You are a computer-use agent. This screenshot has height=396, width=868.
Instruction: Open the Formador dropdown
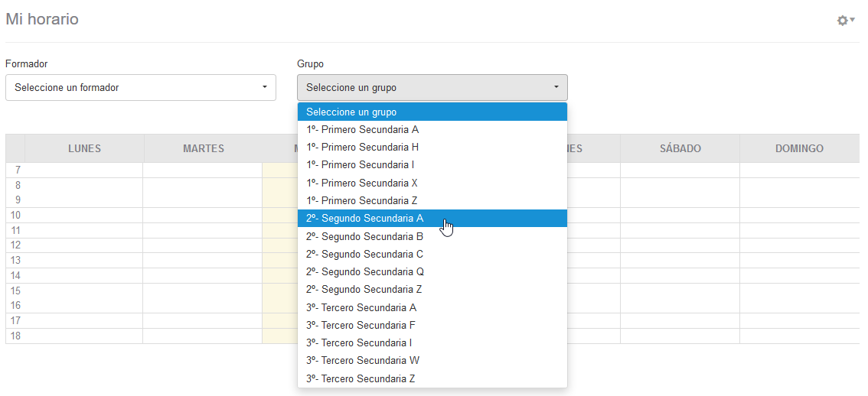click(x=140, y=87)
